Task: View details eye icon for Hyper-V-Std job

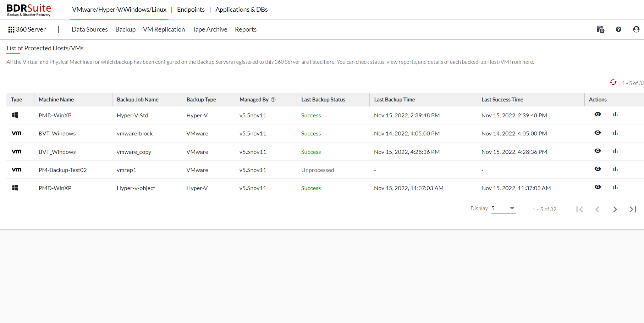Action: pos(598,114)
